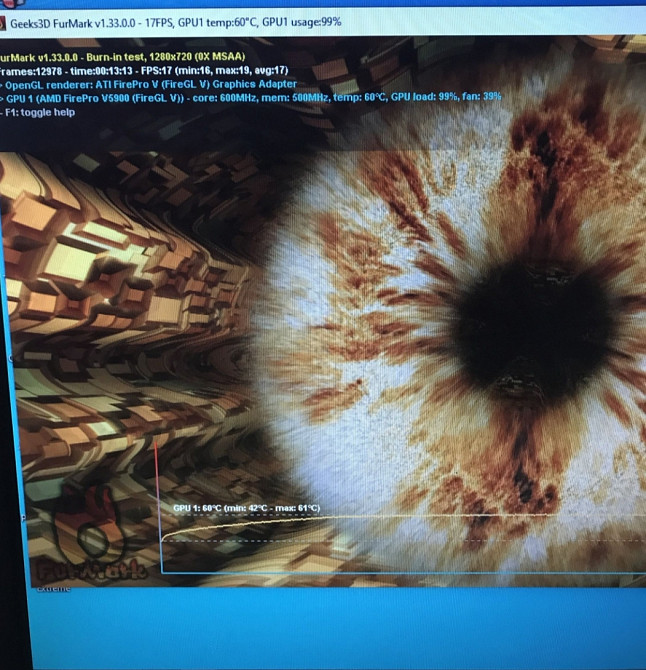Viewport: 646px width, 670px height.
Task: Click the "F1: toggle help" overlay line
Action: [38, 112]
